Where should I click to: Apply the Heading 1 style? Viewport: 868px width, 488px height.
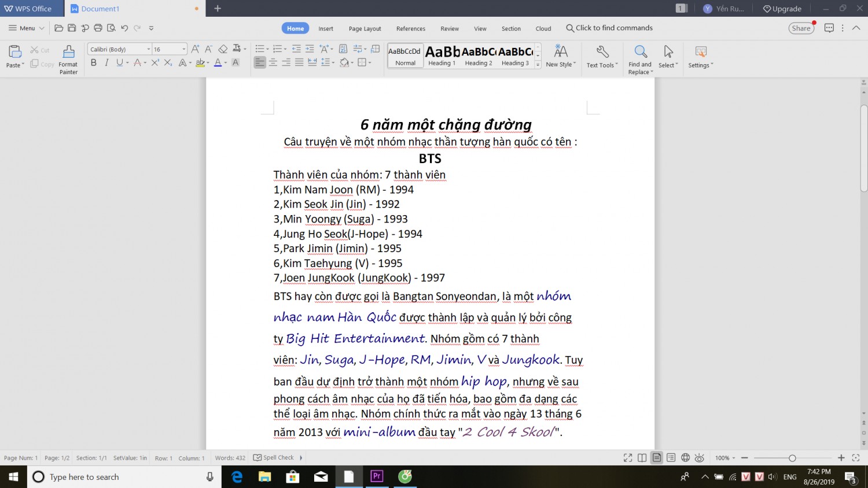point(442,56)
